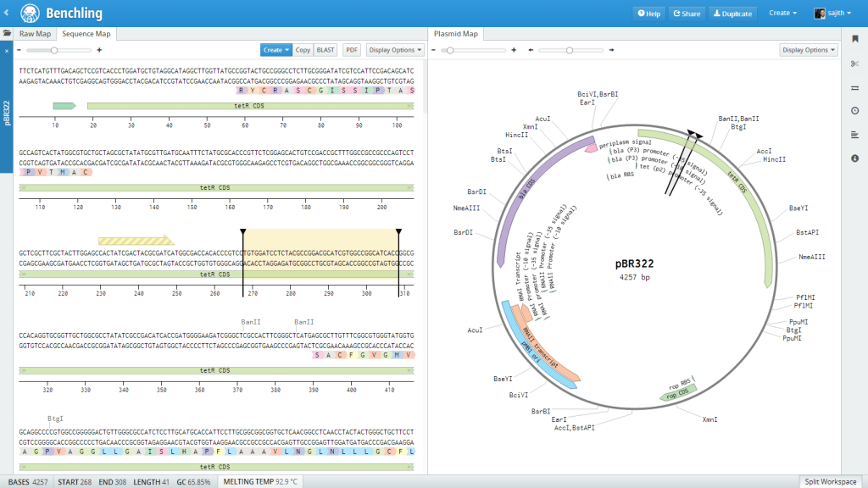Open Display Options in the Plasmid Map panel
868x488 pixels.
pos(809,50)
